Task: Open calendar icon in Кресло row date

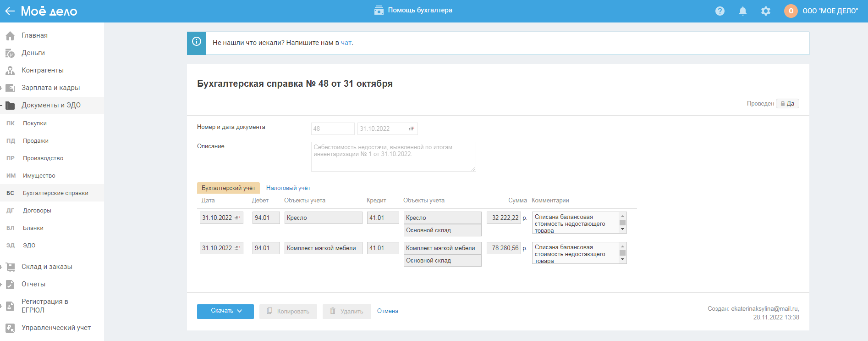Action: pos(237,218)
